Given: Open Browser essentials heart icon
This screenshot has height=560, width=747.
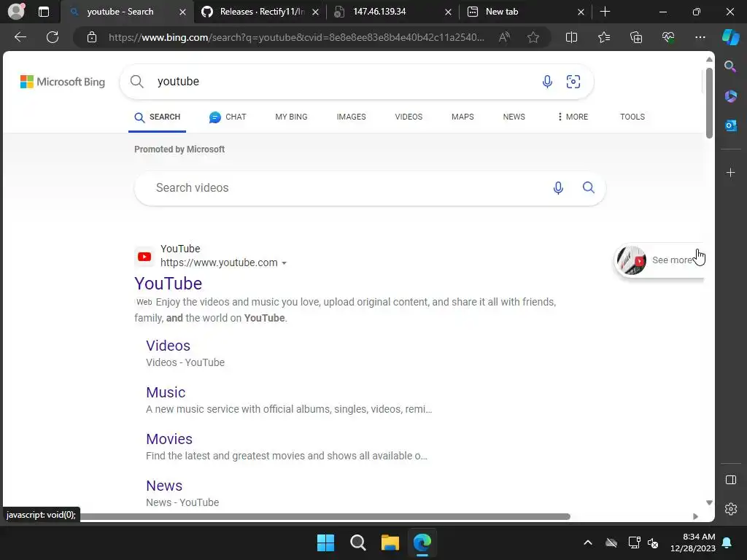Looking at the screenshot, I should tap(668, 37).
